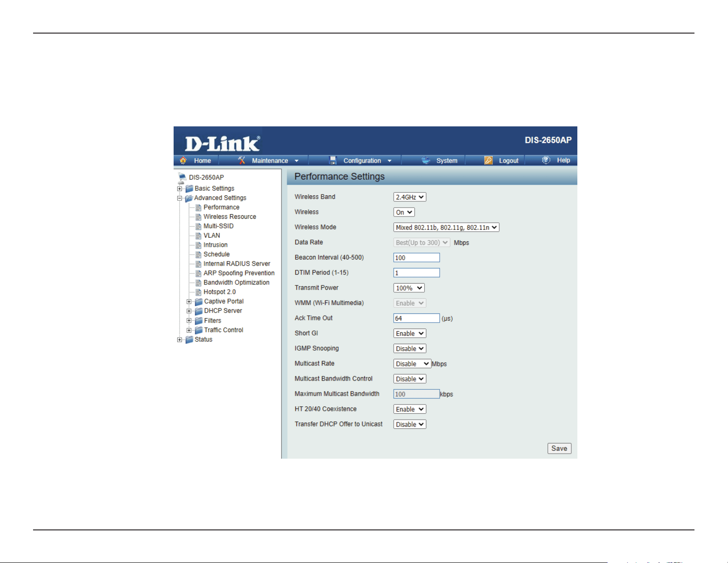Click the VLAN page icon

tap(198, 236)
